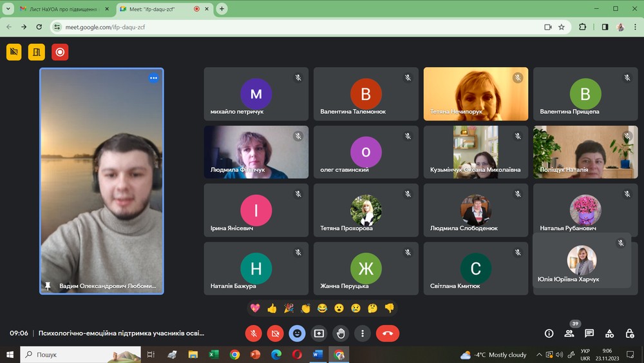
Task: Switch to the Gmail tab 'Лист НаУОА'
Action: point(63,9)
